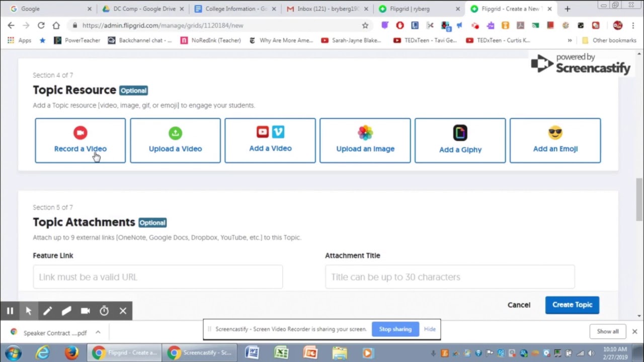Open Word from the taskbar
Viewport: 644px width, 362px height.
coord(252,353)
